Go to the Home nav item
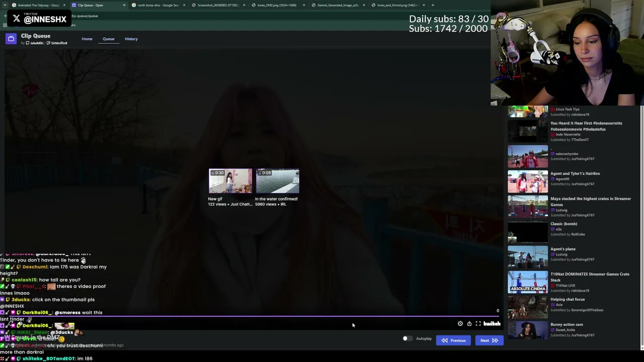The height and width of the screenshot is (362, 644). (x=87, y=39)
